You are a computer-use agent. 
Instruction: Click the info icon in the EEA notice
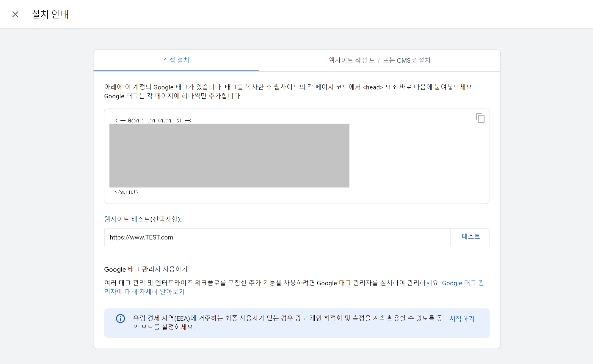[120, 319]
